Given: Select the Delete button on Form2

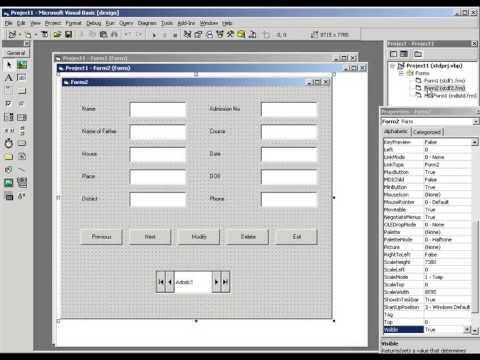Looking at the screenshot, I should click(x=248, y=237).
